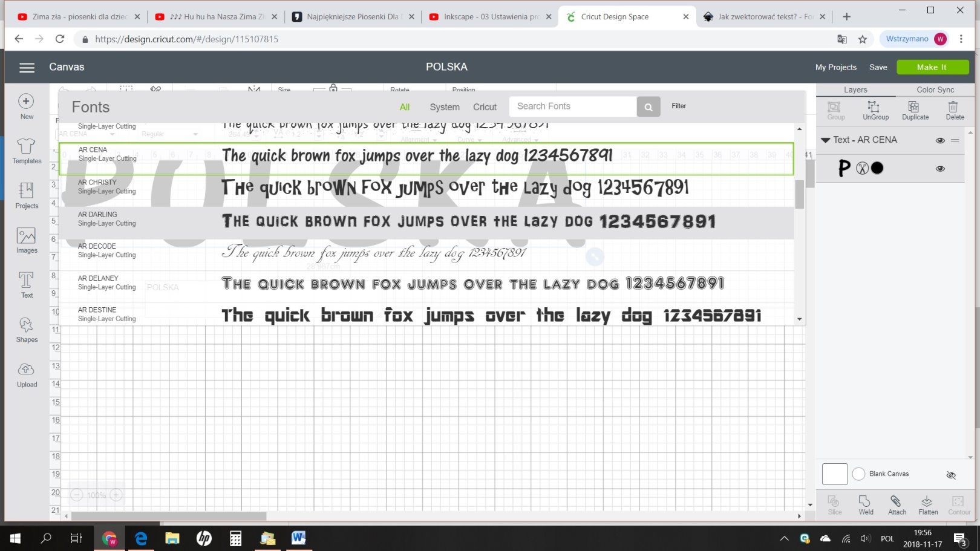Click the Blank Canvas circle swatch
980x551 pixels.
[858, 474]
